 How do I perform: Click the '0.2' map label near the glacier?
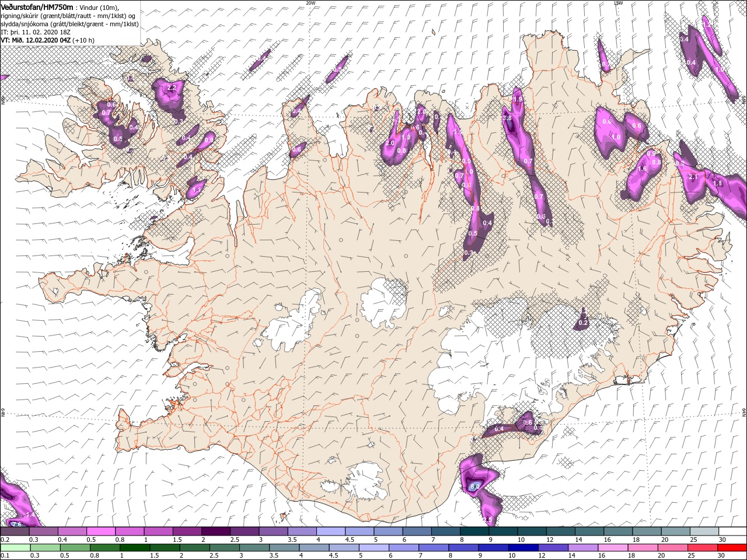coord(583,323)
